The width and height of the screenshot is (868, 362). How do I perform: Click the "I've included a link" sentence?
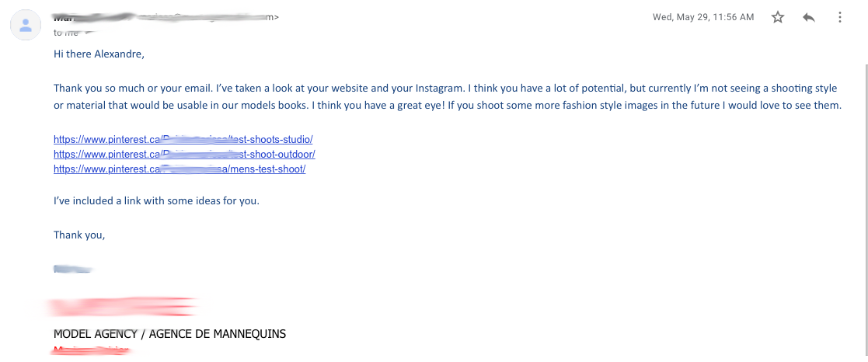click(156, 201)
